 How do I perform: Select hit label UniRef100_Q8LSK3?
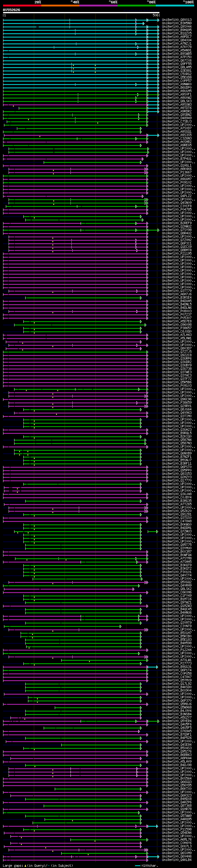pyautogui.click(x=177, y=101)
